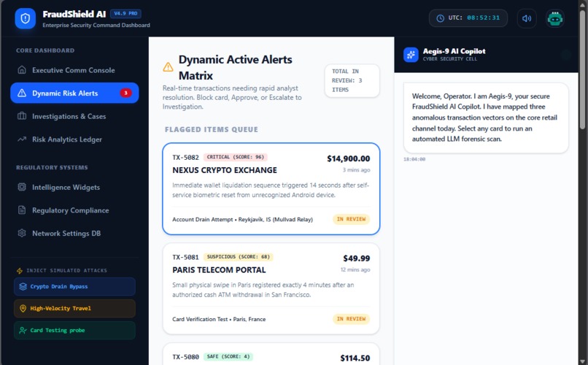Open Risk Analytics Ledger
588x365 pixels.
point(74,139)
